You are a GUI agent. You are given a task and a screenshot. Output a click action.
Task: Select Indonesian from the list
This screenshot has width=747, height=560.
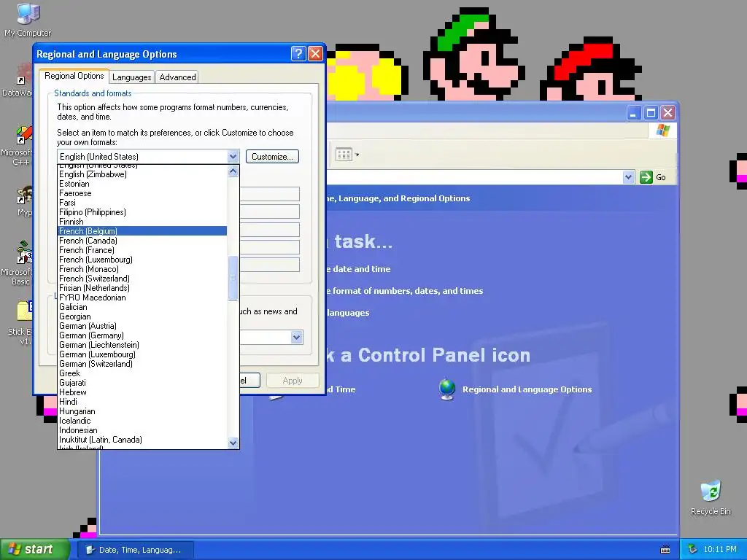[x=142, y=430]
